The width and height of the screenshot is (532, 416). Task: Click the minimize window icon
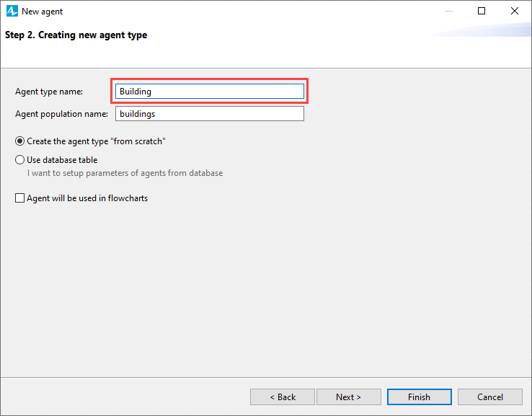[x=449, y=11]
